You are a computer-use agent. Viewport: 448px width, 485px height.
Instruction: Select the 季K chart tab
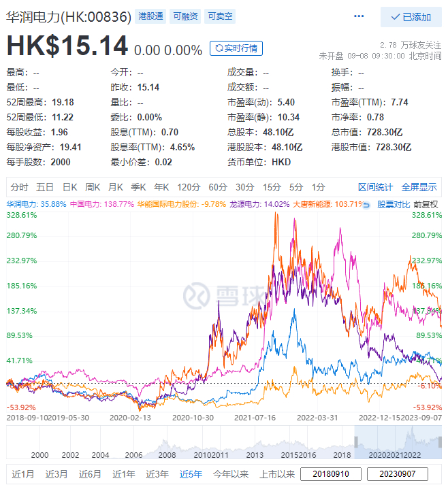click(138, 187)
